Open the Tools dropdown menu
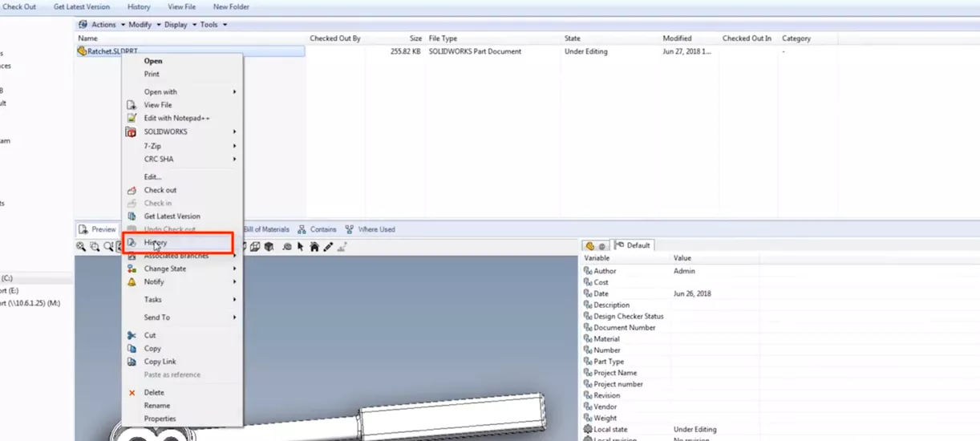This screenshot has width=980, height=441. [x=213, y=25]
